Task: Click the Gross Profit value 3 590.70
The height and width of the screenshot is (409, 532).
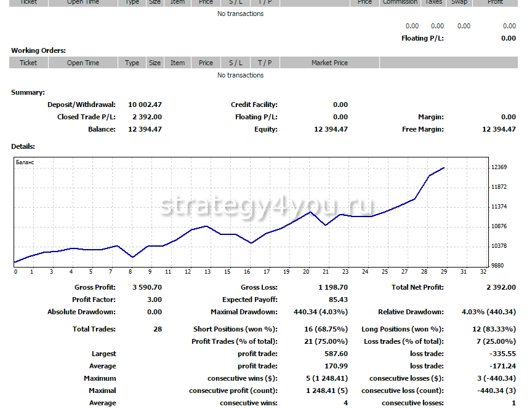Action: click(x=147, y=287)
